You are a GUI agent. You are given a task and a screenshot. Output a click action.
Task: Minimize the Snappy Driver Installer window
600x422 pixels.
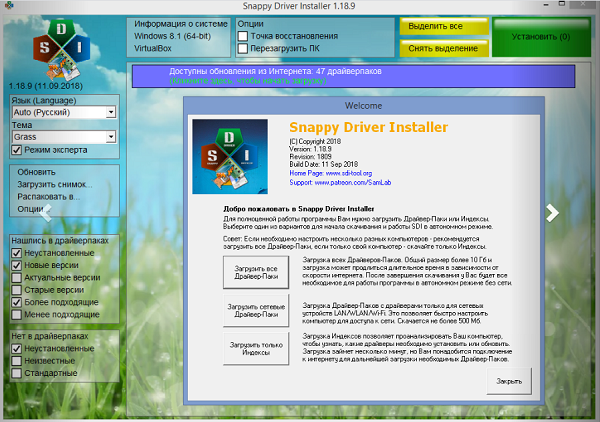coord(546,5)
